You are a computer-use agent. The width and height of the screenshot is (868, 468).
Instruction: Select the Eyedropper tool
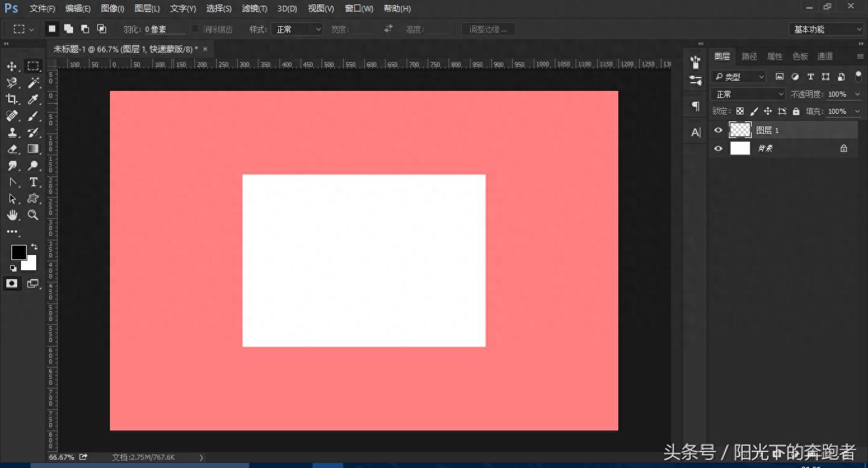pyautogui.click(x=33, y=99)
